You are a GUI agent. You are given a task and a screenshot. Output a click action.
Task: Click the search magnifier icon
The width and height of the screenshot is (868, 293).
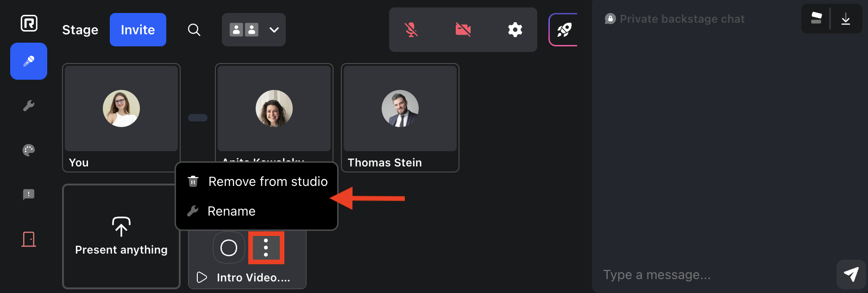[194, 30]
